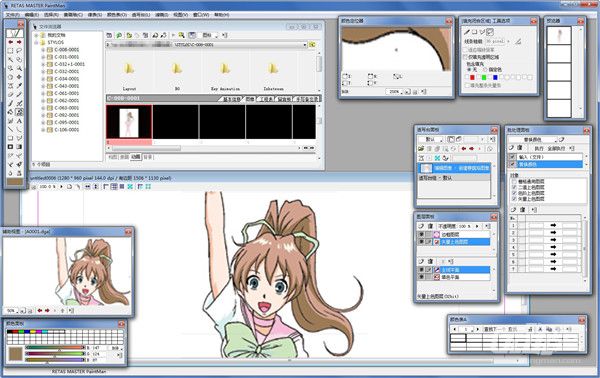Select the rectangular marquee tool in the toolbox

coord(10,51)
